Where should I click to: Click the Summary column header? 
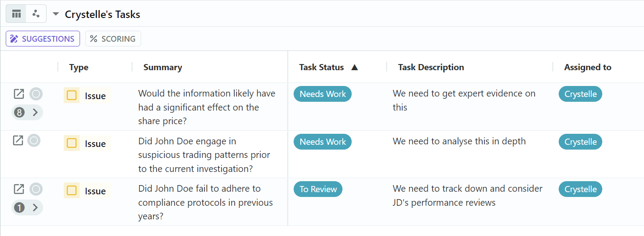(x=163, y=67)
